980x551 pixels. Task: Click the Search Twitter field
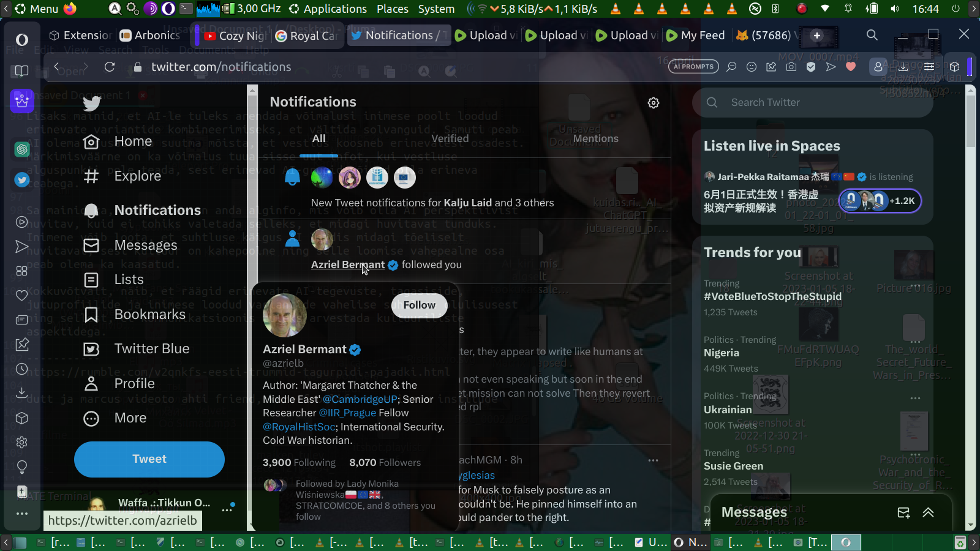tap(813, 103)
